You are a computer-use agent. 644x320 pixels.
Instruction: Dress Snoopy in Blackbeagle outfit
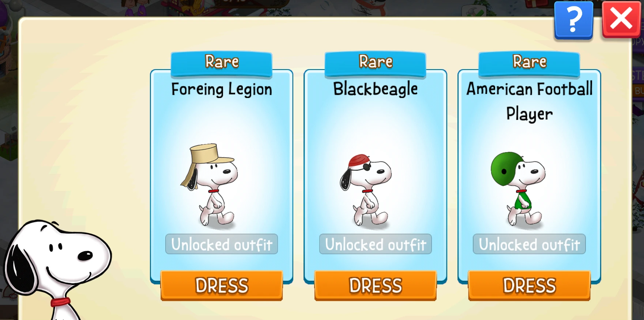point(376,286)
